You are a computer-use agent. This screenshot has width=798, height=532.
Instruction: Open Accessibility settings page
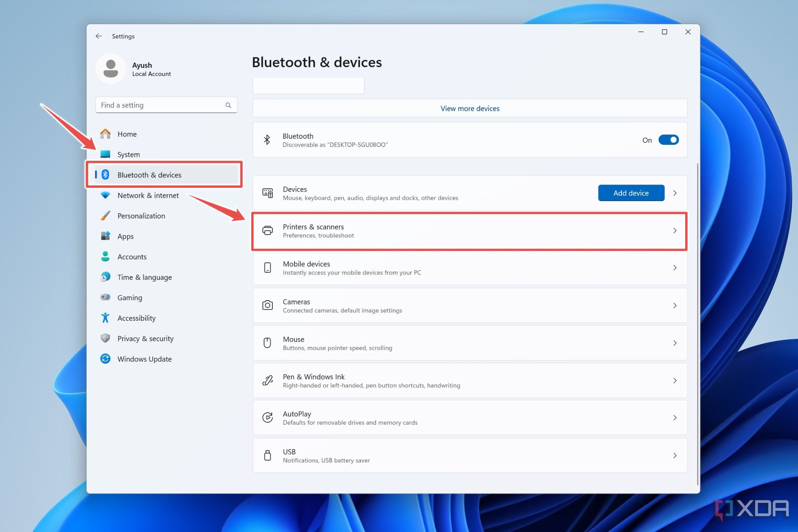pos(166,318)
